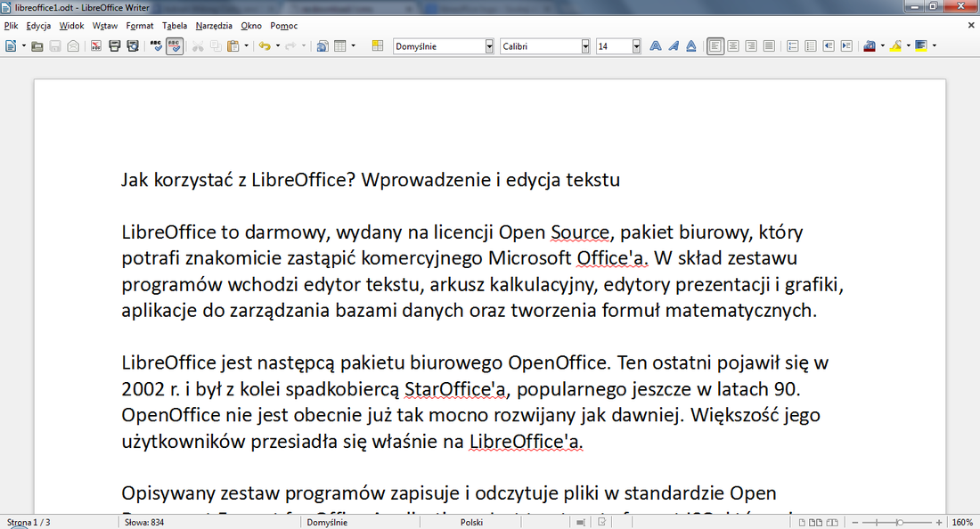Screen dimensions: 980x529
Task: Increase the paragraph indent
Action: pos(847,45)
